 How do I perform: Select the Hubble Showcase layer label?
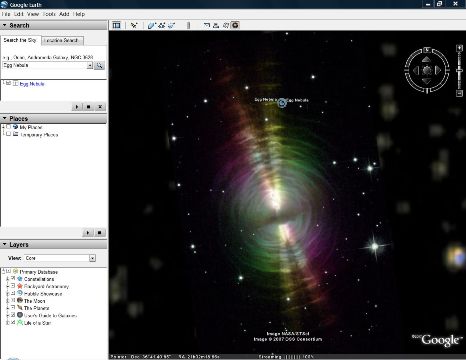coord(43,294)
